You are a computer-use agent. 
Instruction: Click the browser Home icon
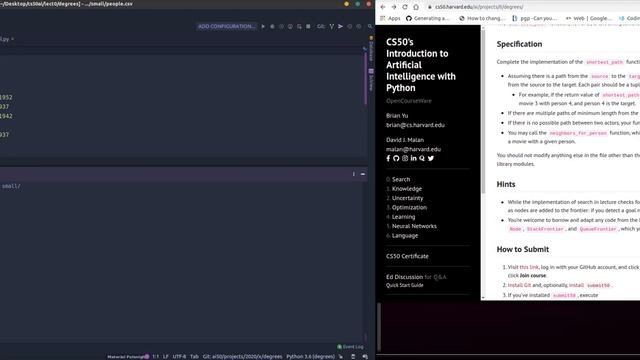tap(416, 7)
